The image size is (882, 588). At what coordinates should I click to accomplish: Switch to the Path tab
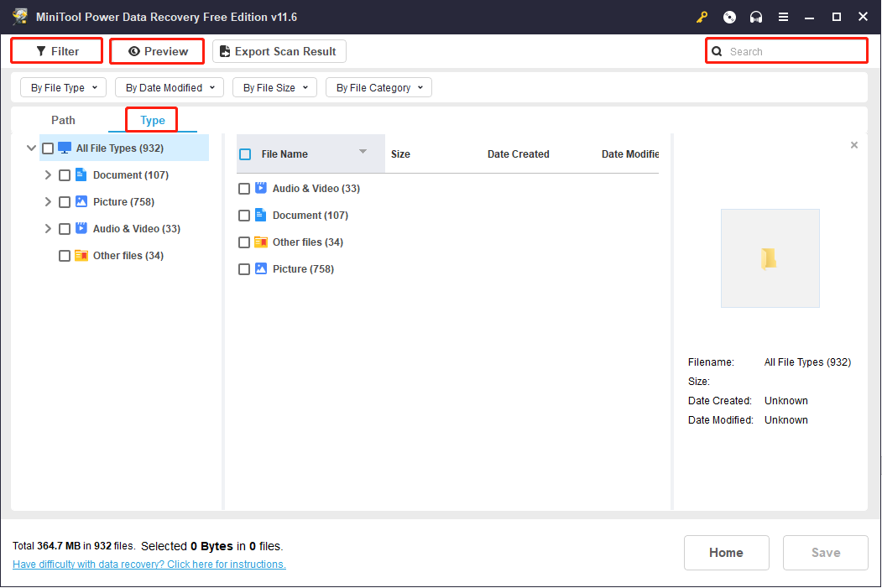[x=63, y=121]
